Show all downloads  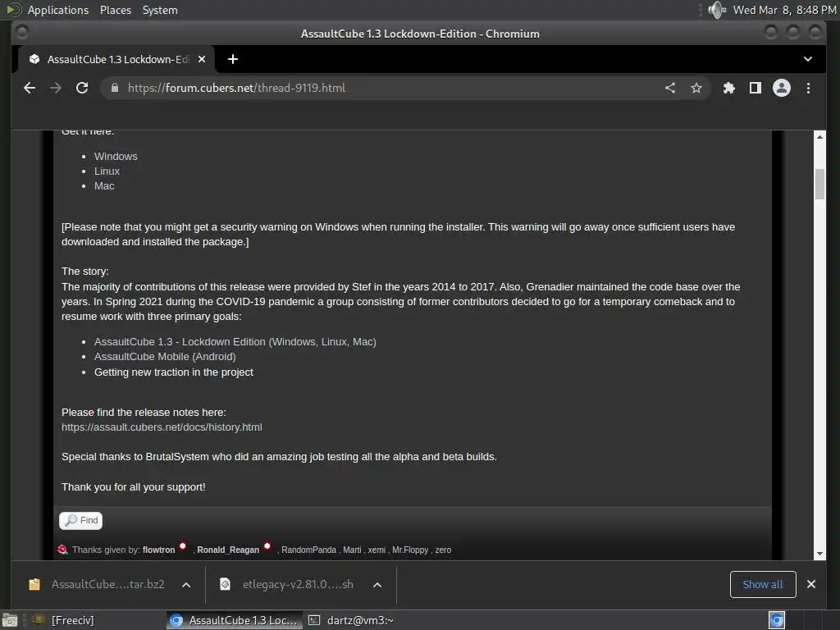[x=763, y=584]
